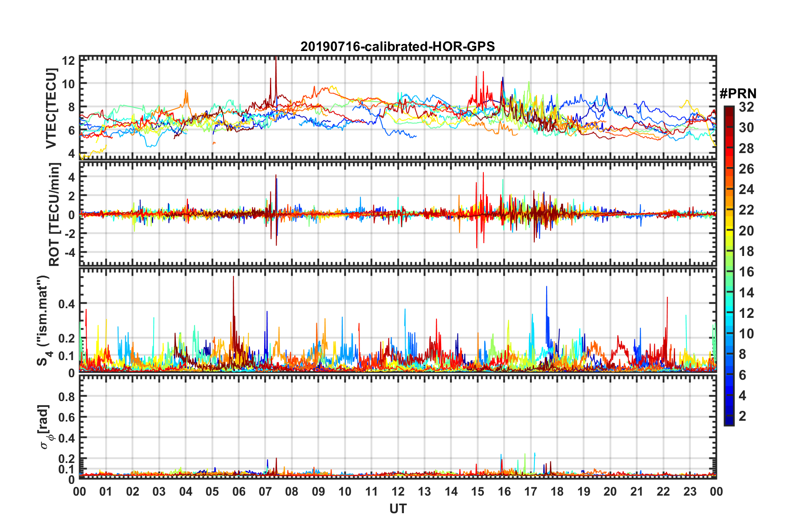Click the "6" tick on PRN colorbar
The height and width of the screenshot is (532, 796).
(x=742, y=375)
